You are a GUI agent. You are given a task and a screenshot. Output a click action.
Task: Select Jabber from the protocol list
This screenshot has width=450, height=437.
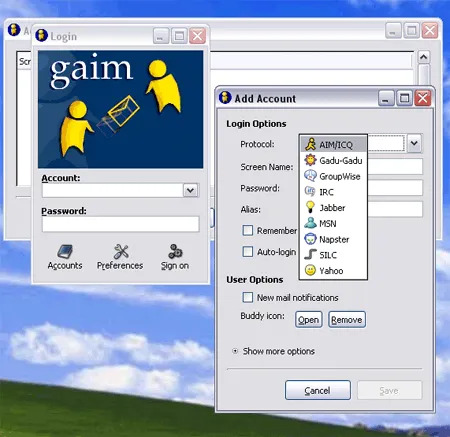click(x=333, y=207)
